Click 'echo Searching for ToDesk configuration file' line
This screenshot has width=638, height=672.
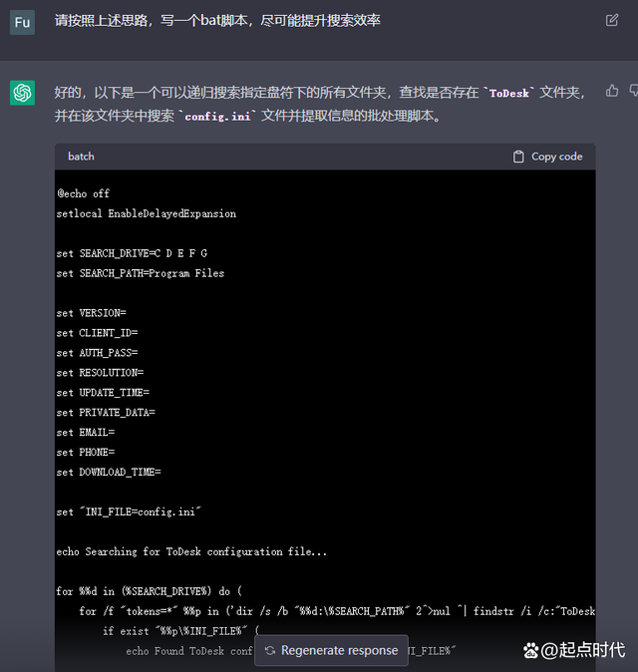point(191,551)
